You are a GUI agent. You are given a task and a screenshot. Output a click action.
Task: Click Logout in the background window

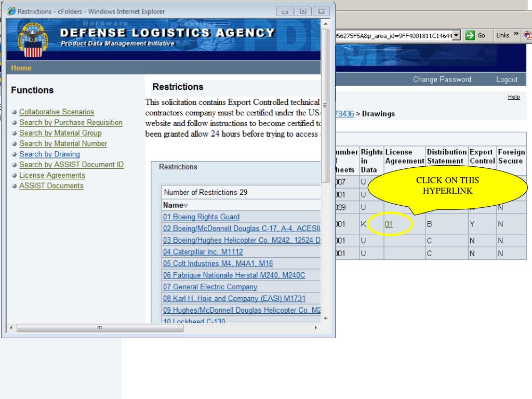(x=507, y=79)
